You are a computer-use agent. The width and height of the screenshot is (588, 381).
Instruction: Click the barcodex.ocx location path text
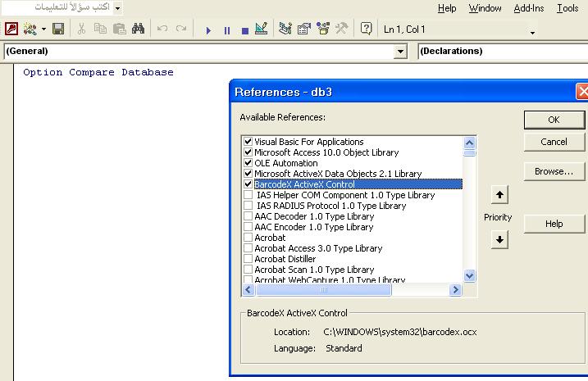pyautogui.click(x=399, y=332)
